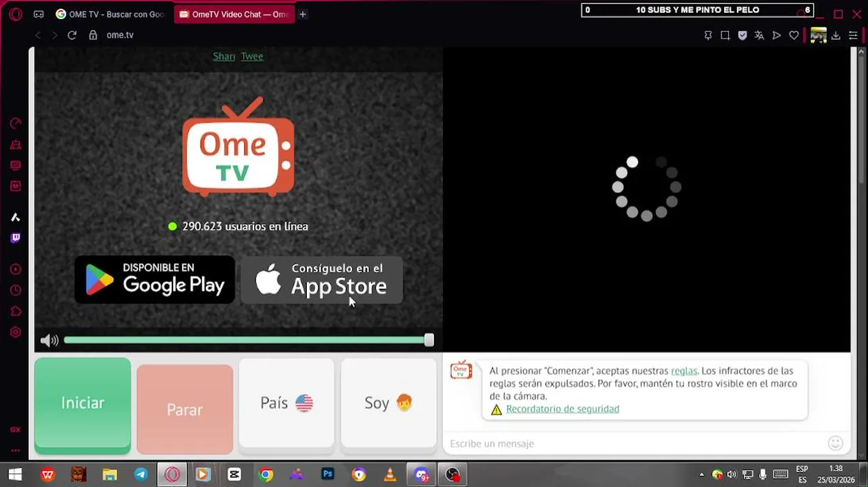Open Recordatorio de seguridad link
868x487 pixels.
point(562,409)
